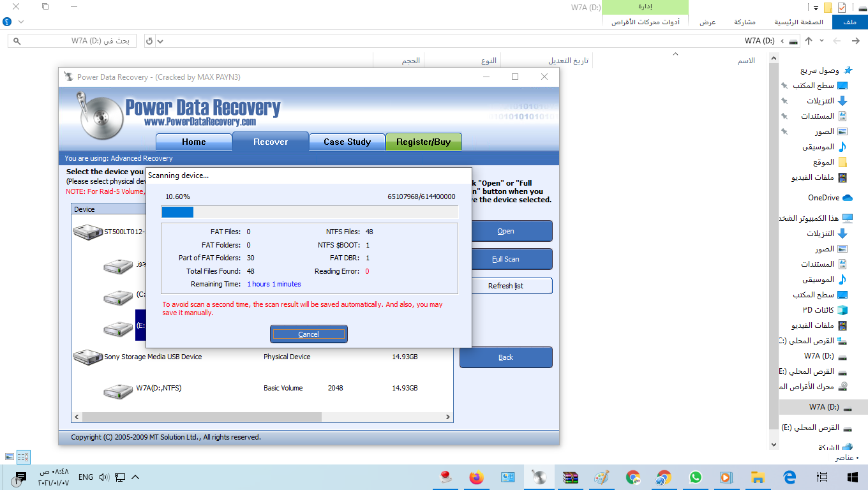868x490 pixels.
Task: Sort by the الحجم column header
Action: click(410, 61)
